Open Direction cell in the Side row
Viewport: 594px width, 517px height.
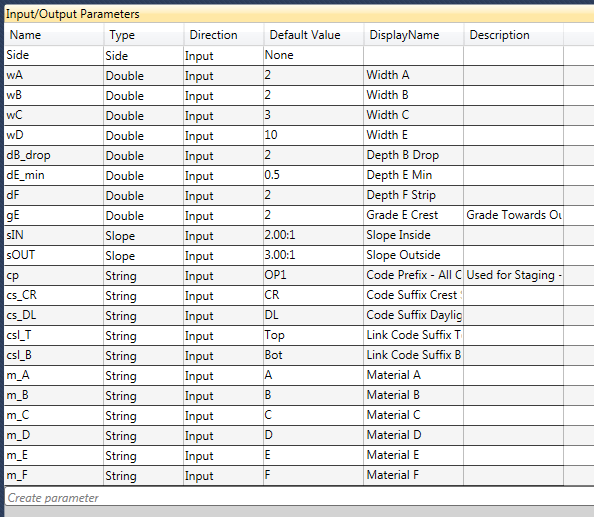(x=224, y=55)
